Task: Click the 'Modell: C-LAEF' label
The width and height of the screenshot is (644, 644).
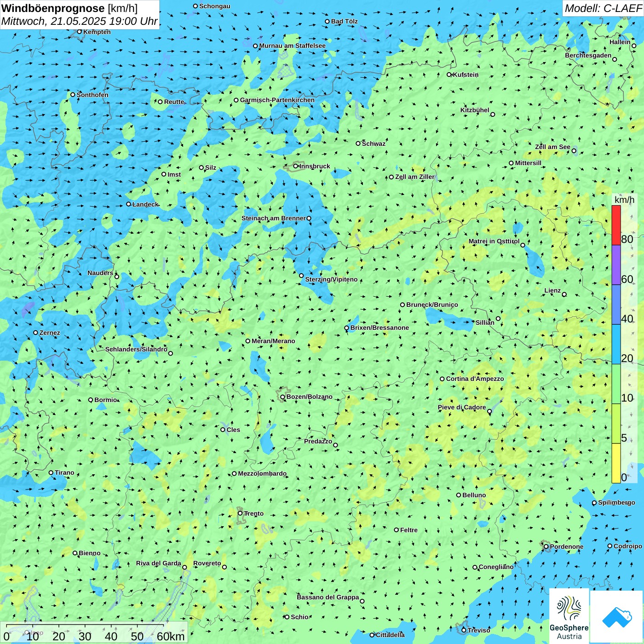Action: [603, 8]
